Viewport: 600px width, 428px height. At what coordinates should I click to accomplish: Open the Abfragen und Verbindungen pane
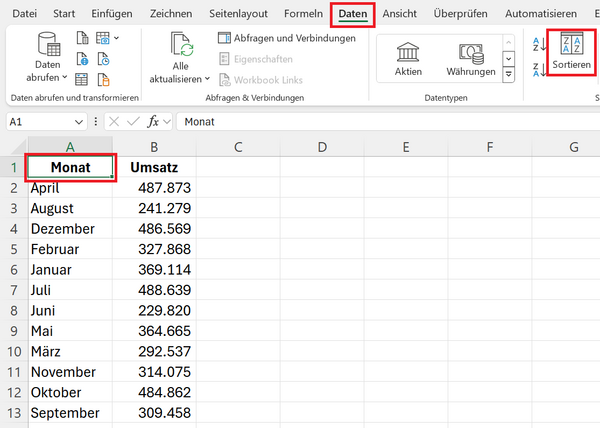tap(286, 38)
